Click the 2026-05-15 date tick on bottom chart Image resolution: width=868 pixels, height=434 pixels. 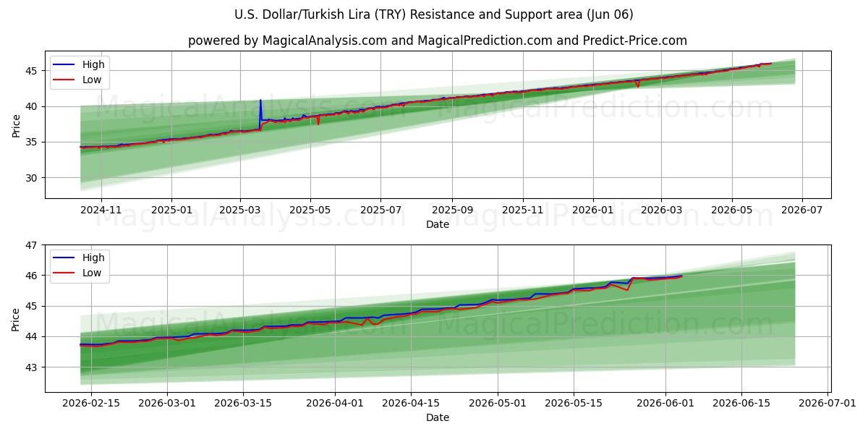(574, 402)
